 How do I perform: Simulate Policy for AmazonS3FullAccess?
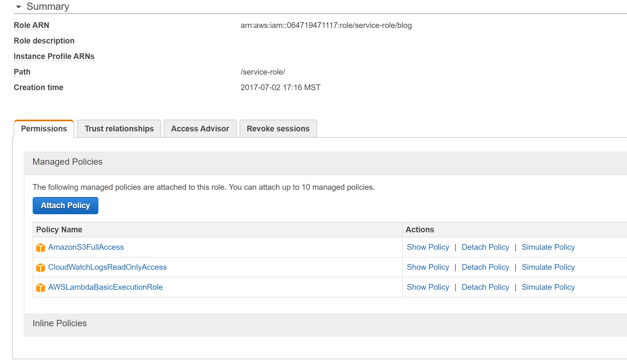pyautogui.click(x=548, y=247)
